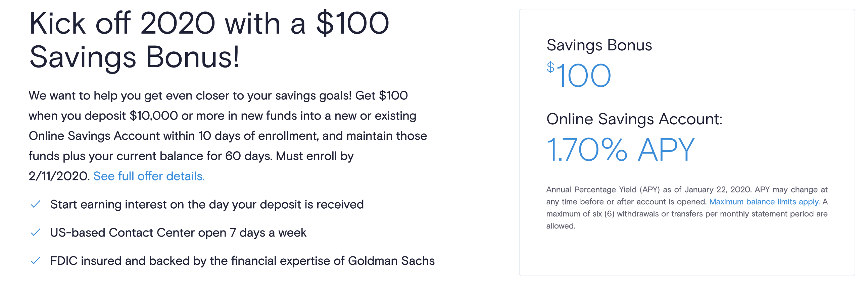Click 2/11/2020 enrollment deadline date

pyautogui.click(x=59, y=176)
